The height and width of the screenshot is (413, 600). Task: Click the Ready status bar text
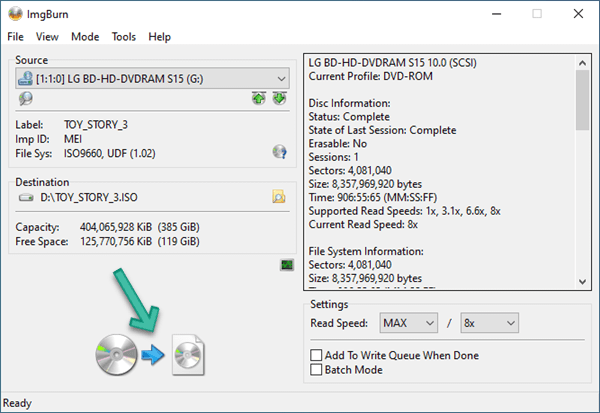coord(17,403)
